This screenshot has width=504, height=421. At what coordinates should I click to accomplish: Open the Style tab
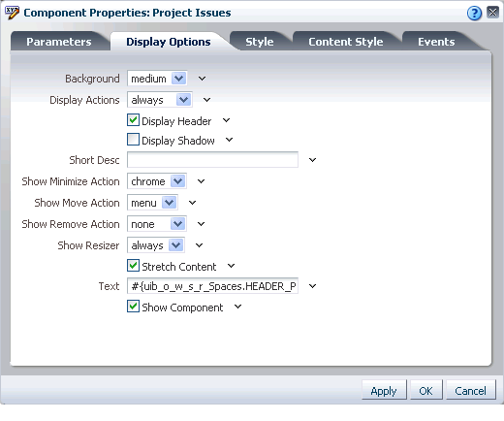pyautogui.click(x=260, y=42)
